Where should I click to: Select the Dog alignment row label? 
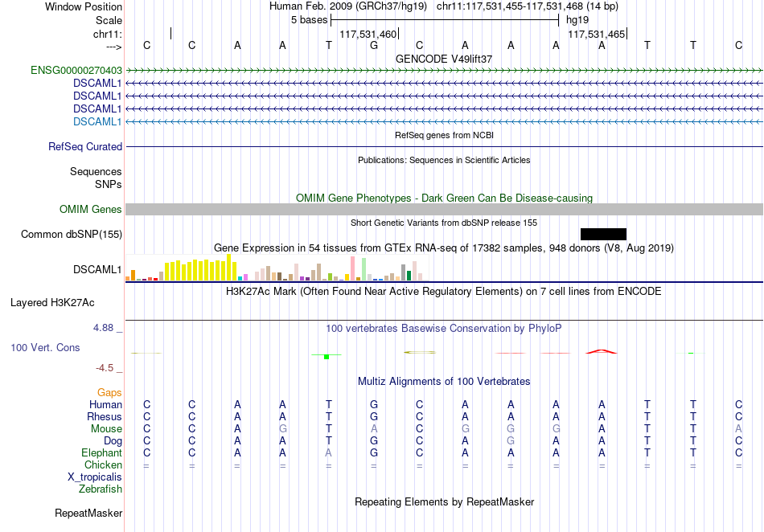(x=113, y=441)
